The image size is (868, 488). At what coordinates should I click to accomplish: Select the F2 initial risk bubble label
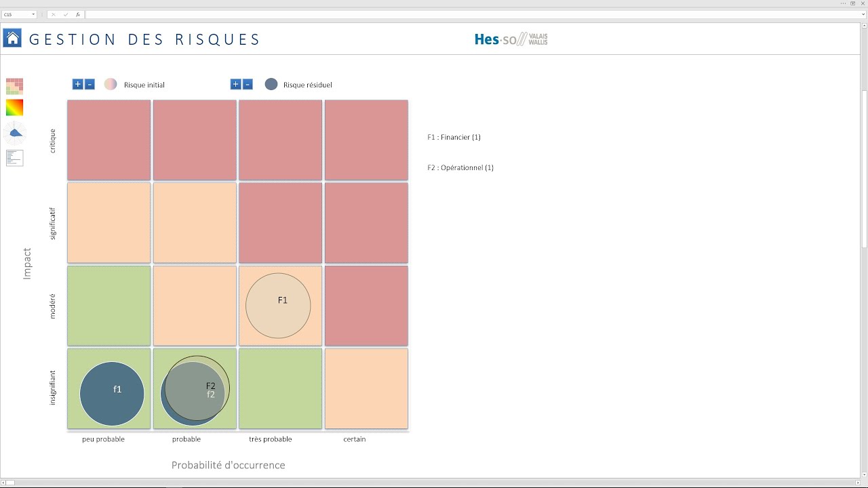coord(211,386)
